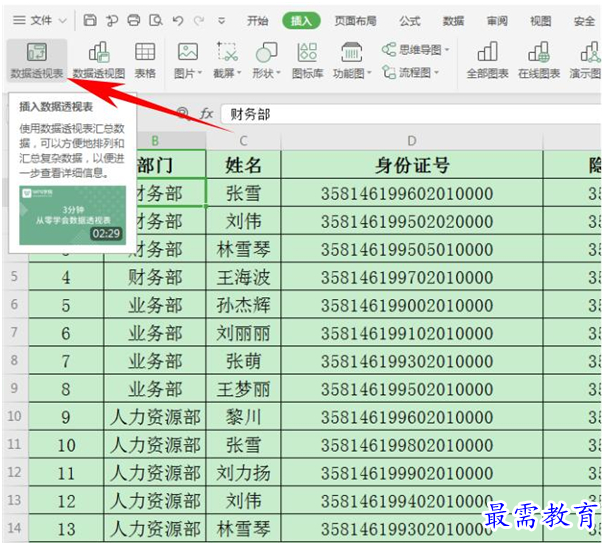Select cell containing 孙杰辉
This screenshot has width=606, height=547.
click(x=243, y=305)
